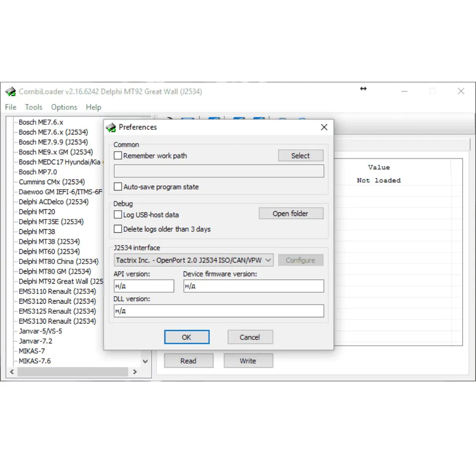Click the Open folder button

pyautogui.click(x=290, y=214)
